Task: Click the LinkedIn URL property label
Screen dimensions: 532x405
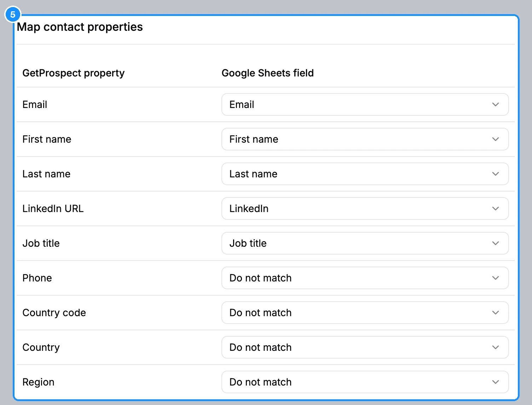Action: click(x=53, y=209)
